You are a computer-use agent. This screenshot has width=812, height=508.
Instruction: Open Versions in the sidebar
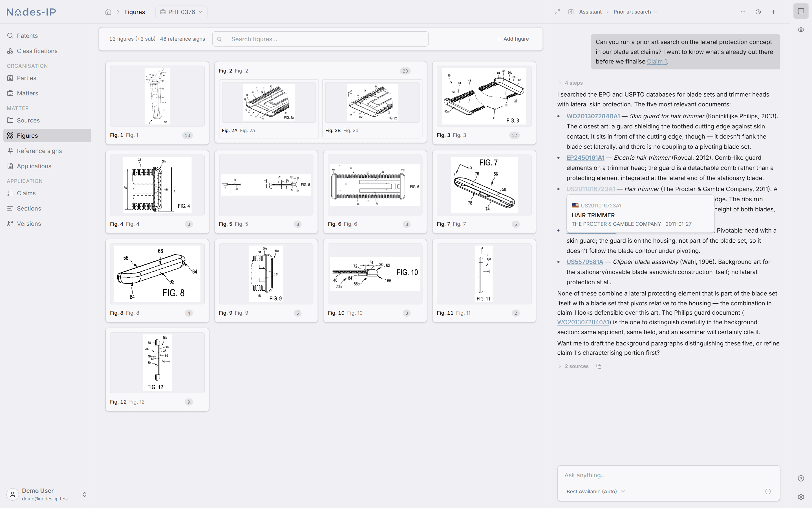tap(47, 224)
